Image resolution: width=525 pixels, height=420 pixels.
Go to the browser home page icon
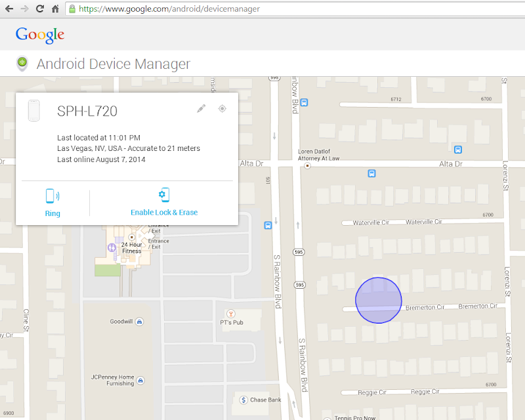(56, 9)
